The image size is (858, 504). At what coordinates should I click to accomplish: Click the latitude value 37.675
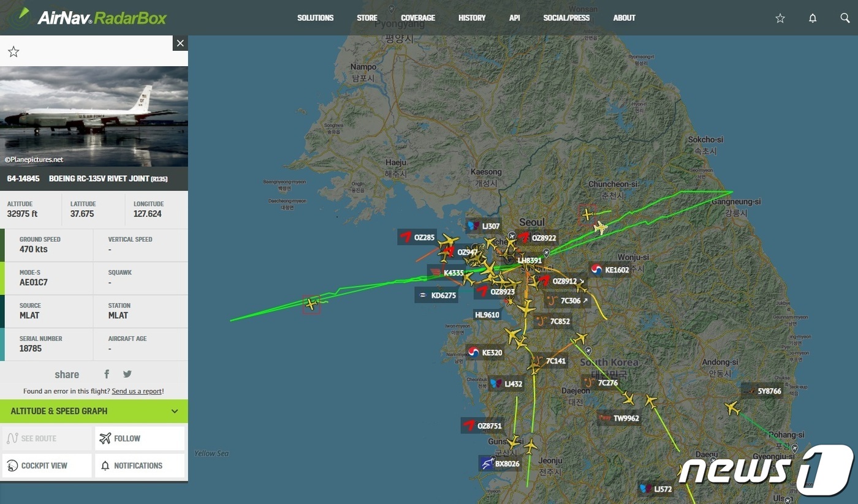tap(82, 214)
